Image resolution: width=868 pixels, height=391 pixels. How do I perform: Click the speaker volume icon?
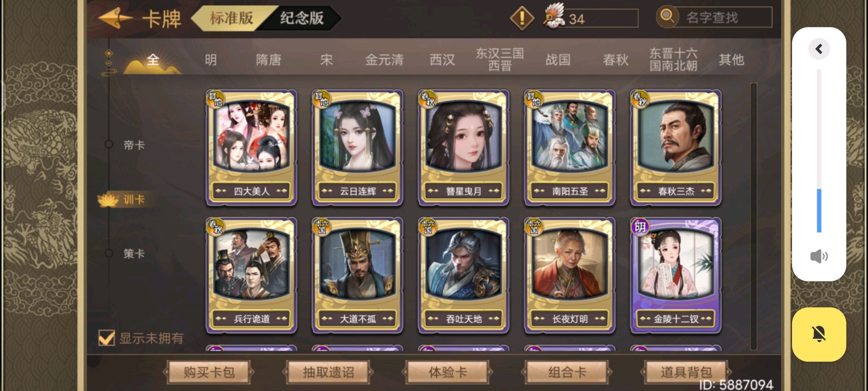819,256
